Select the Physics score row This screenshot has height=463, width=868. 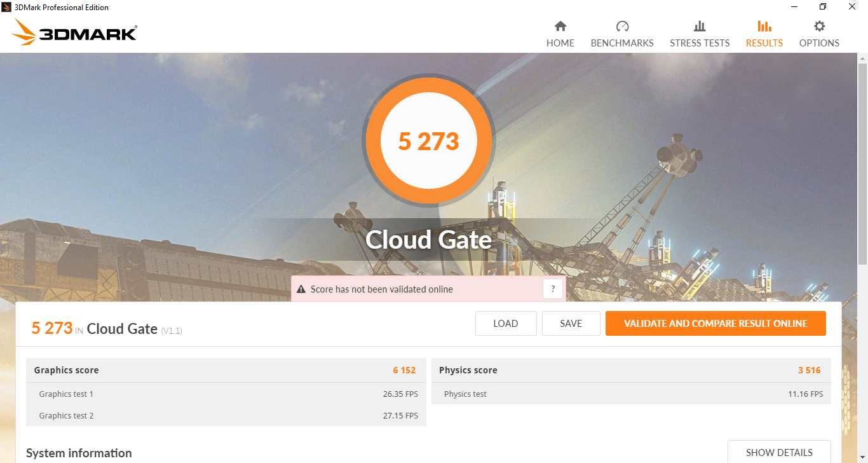pyautogui.click(x=631, y=370)
